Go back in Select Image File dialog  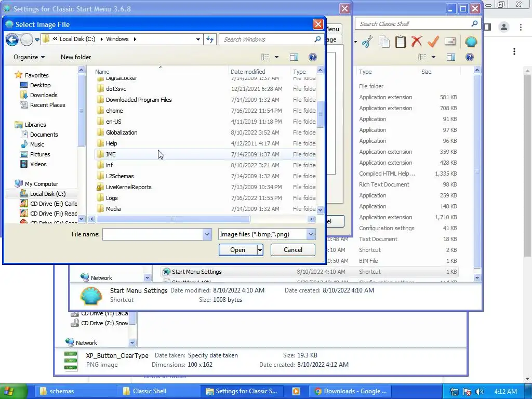(12, 39)
